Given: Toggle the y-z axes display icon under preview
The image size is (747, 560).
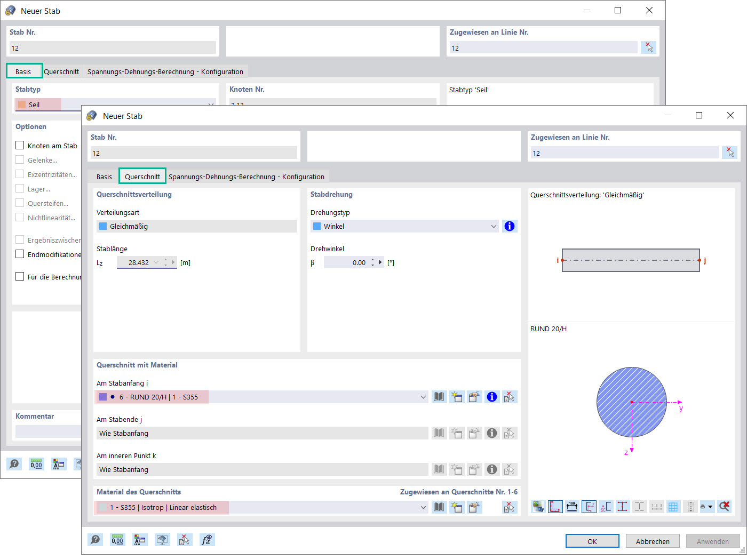Looking at the screenshot, I should coord(589,506).
